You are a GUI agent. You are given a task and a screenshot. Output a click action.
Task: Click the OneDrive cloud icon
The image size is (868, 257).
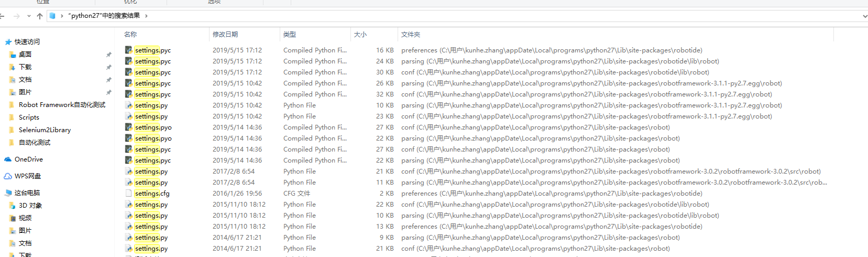(8, 159)
